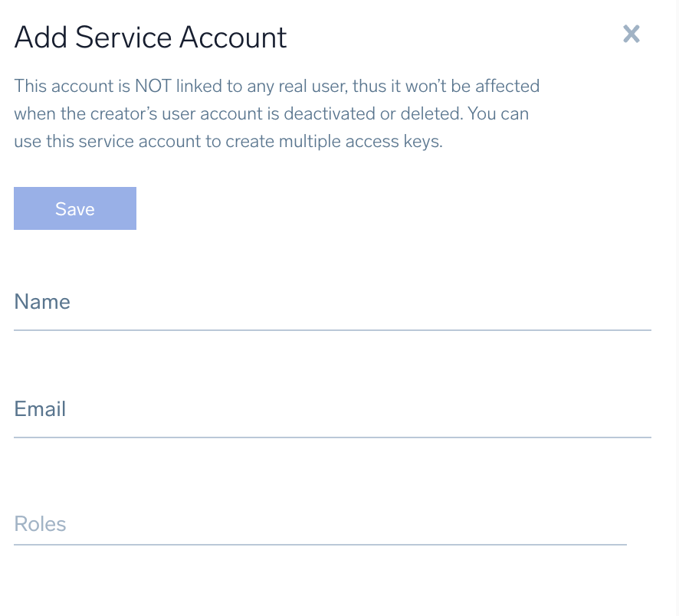Click the scrollbar track on the right edge
679x616 pixels.
click(x=674, y=306)
